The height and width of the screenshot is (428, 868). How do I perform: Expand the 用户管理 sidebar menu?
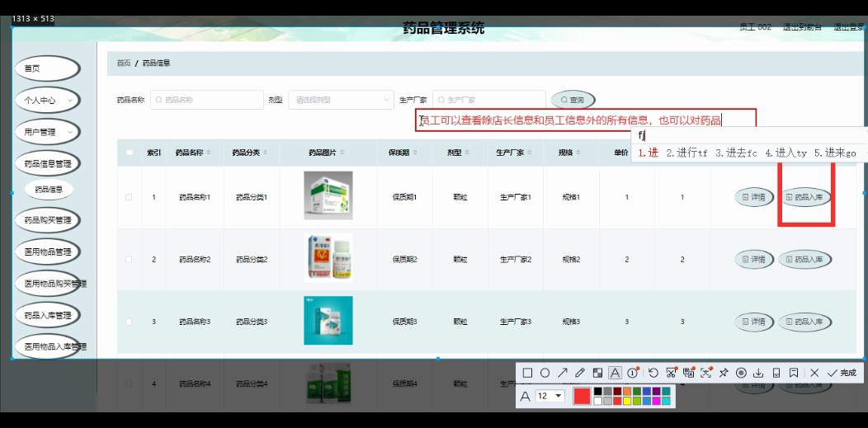48,132
